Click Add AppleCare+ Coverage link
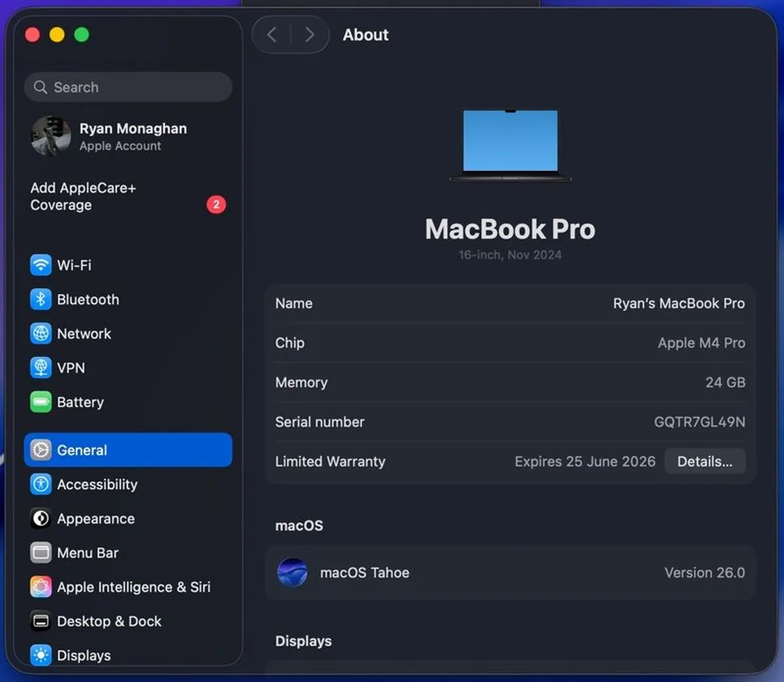This screenshot has width=784, height=682. click(x=83, y=196)
